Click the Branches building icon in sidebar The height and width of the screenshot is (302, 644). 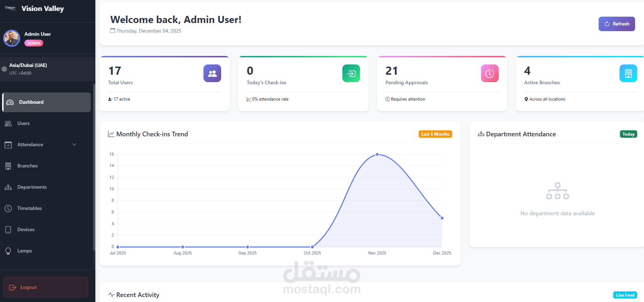(8, 166)
